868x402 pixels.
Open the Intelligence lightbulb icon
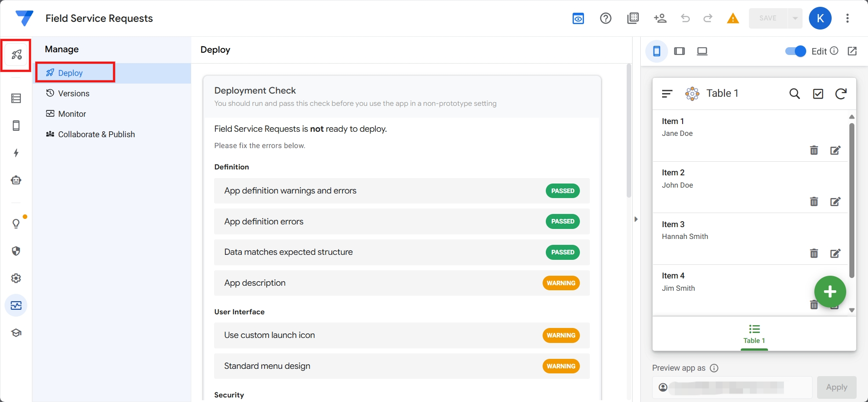click(x=16, y=223)
